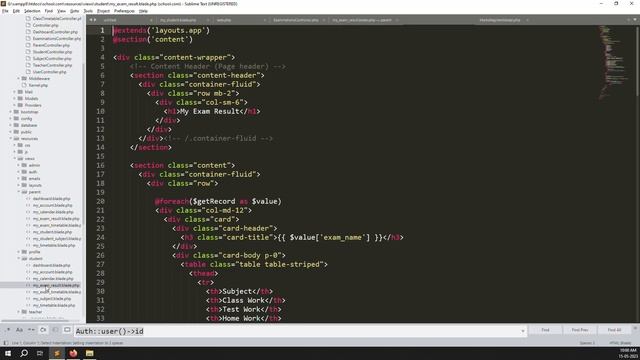Click StudentController.php file icon
Viewport: 640px width, 360px height.
pos(29,52)
